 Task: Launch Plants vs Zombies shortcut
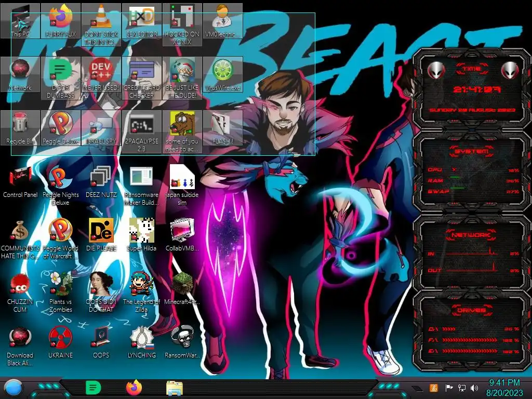pyautogui.click(x=60, y=292)
